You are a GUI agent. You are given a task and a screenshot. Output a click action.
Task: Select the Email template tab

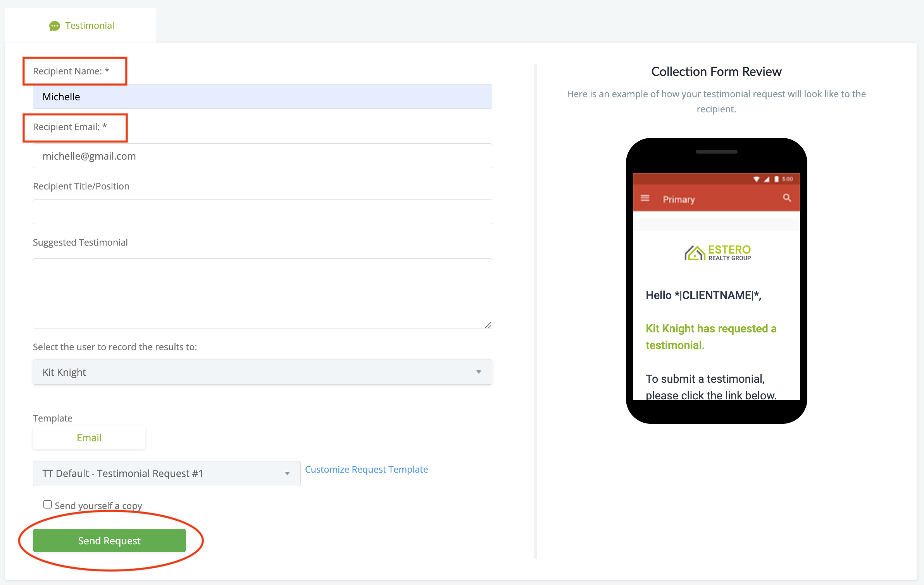(89, 438)
